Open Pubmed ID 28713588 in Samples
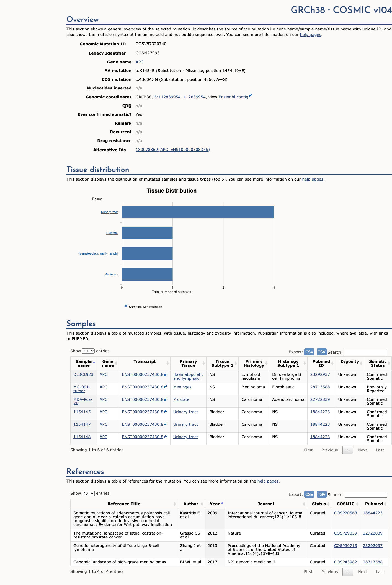The image size is (392, 585). click(320, 387)
